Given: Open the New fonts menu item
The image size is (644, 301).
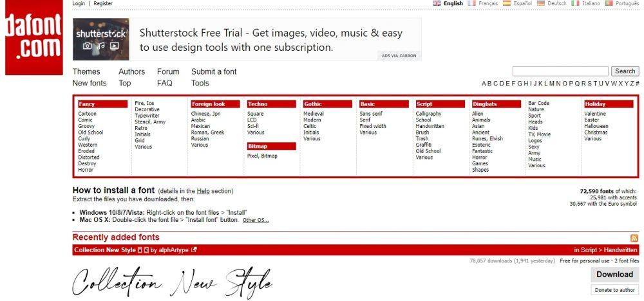Looking at the screenshot, I should click(90, 83).
